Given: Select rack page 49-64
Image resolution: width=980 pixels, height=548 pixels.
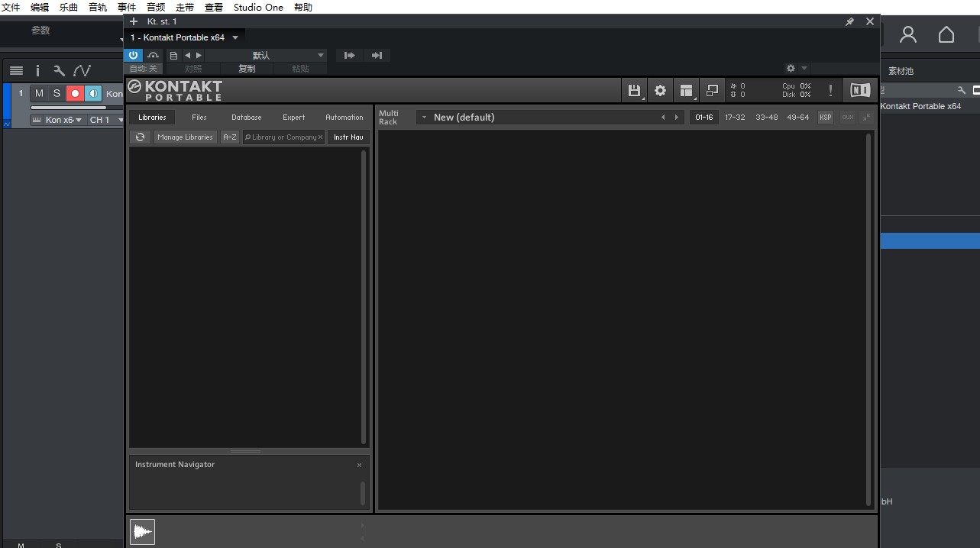Looking at the screenshot, I should (x=798, y=118).
